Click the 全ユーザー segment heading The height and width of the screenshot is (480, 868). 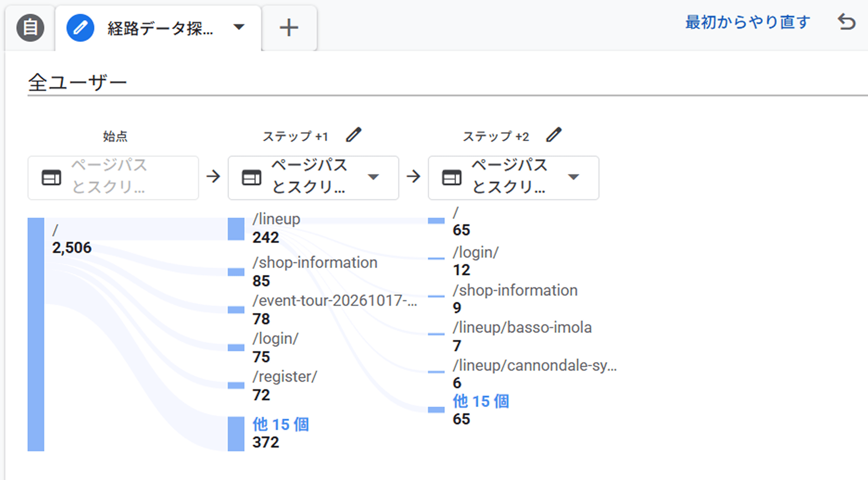(77, 82)
